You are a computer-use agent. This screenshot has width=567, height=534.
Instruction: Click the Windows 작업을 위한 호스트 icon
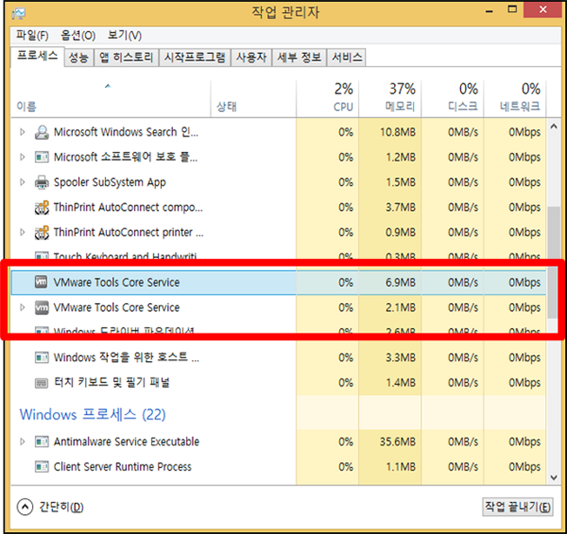42,358
